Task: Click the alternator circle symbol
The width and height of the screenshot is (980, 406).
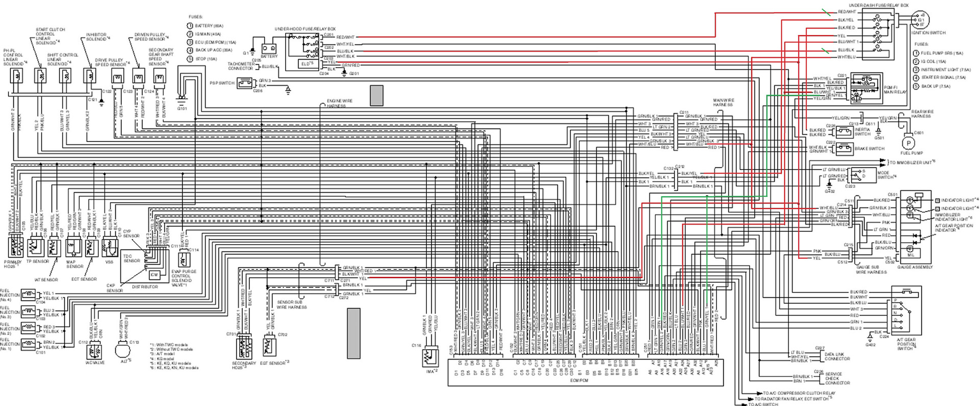Action: pos(123,350)
